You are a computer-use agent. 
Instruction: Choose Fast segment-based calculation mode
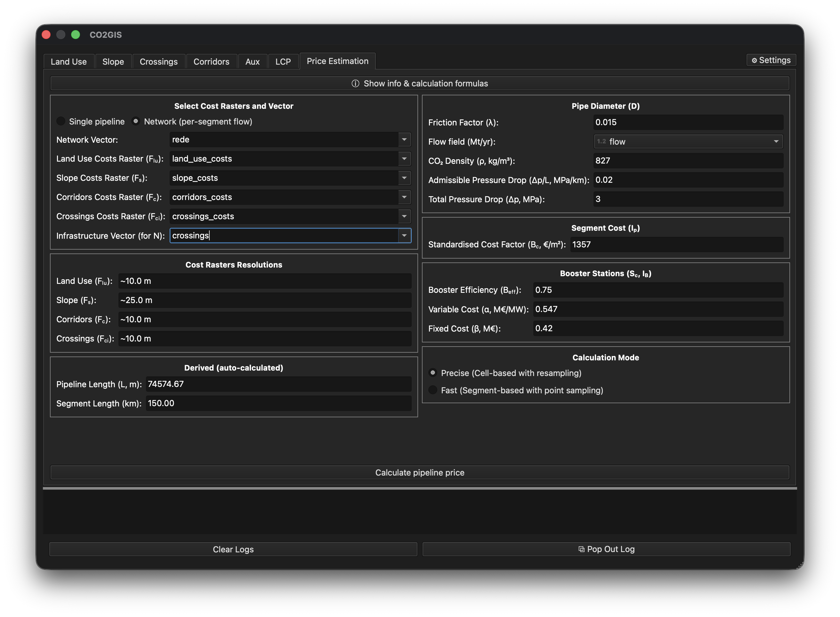tap(432, 390)
